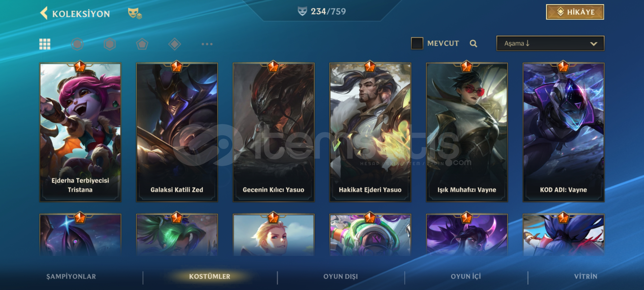Switch to the ŞAMPİYONLAR tab
Screen dimensions: 644x290
[x=71, y=277]
